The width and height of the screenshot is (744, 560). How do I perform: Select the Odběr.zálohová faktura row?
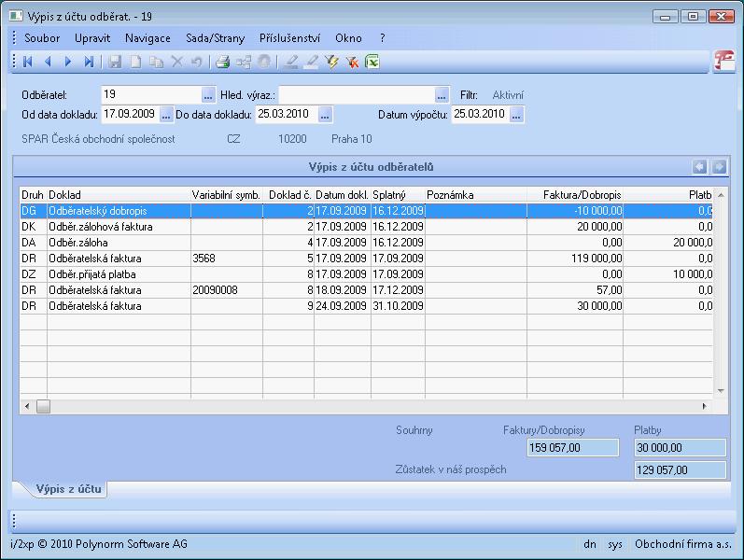[x=366, y=227]
